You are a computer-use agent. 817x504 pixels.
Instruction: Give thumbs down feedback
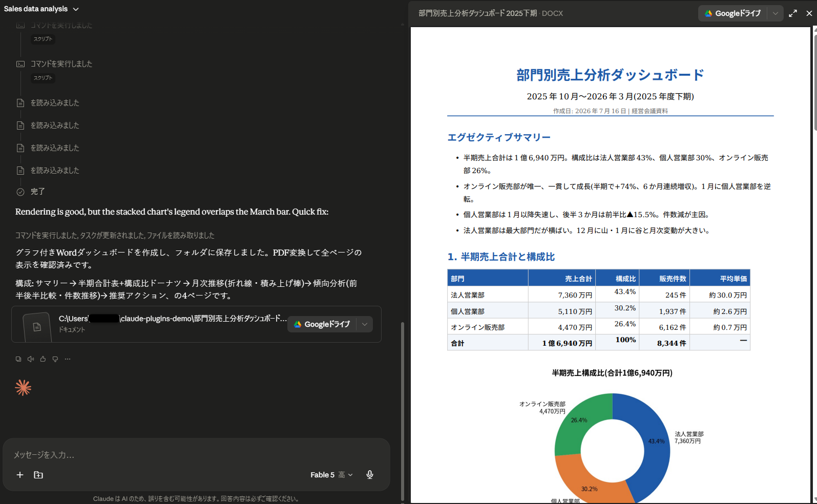click(55, 359)
